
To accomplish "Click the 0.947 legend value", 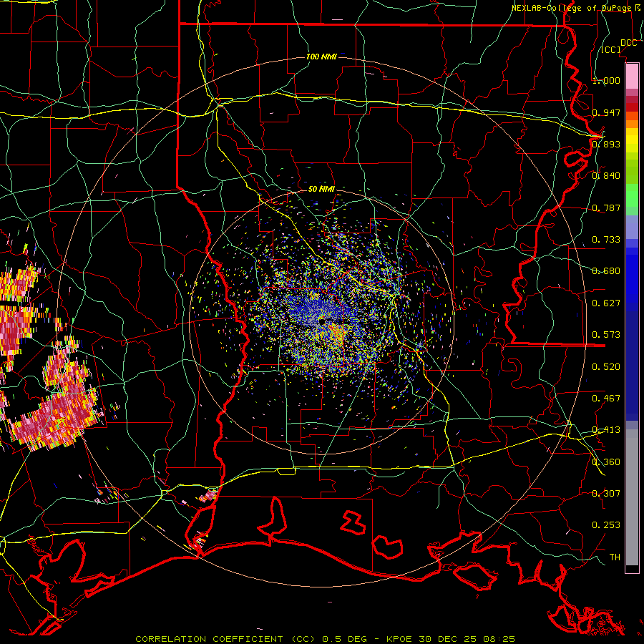I will [x=606, y=112].
